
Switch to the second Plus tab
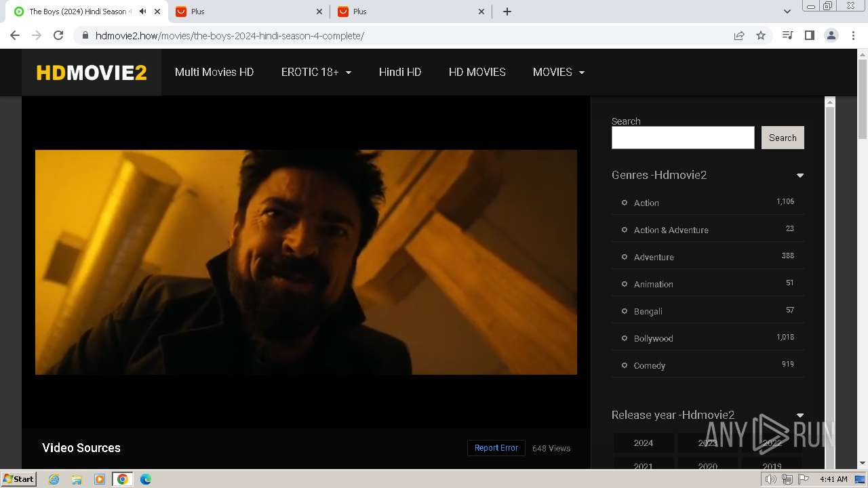click(x=412, y=12)
